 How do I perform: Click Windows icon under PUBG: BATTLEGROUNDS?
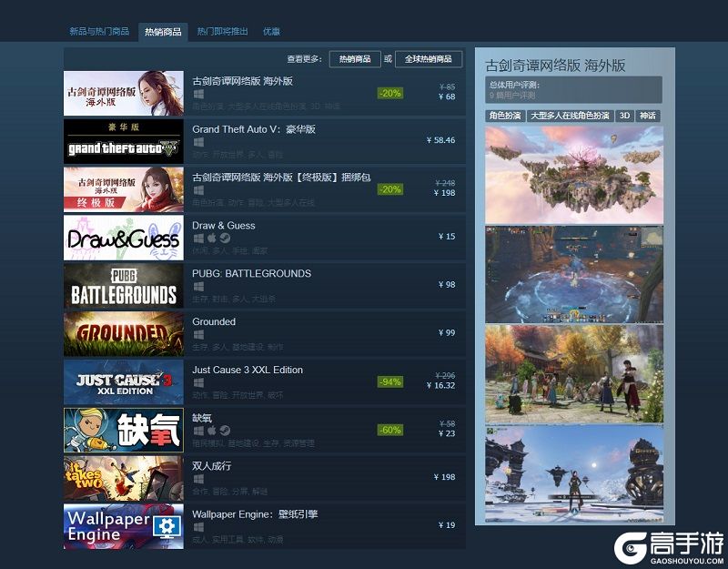tap(198, 286)
